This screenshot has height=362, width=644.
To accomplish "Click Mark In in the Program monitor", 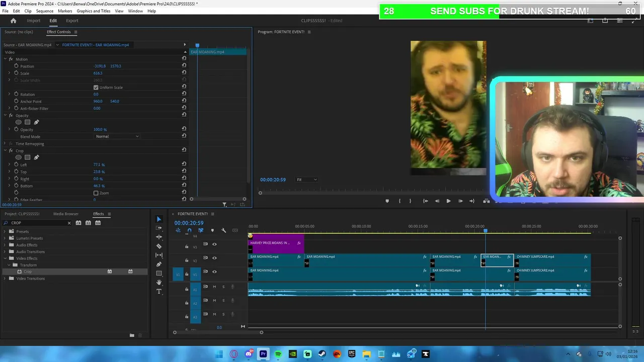I will (400, 201).
